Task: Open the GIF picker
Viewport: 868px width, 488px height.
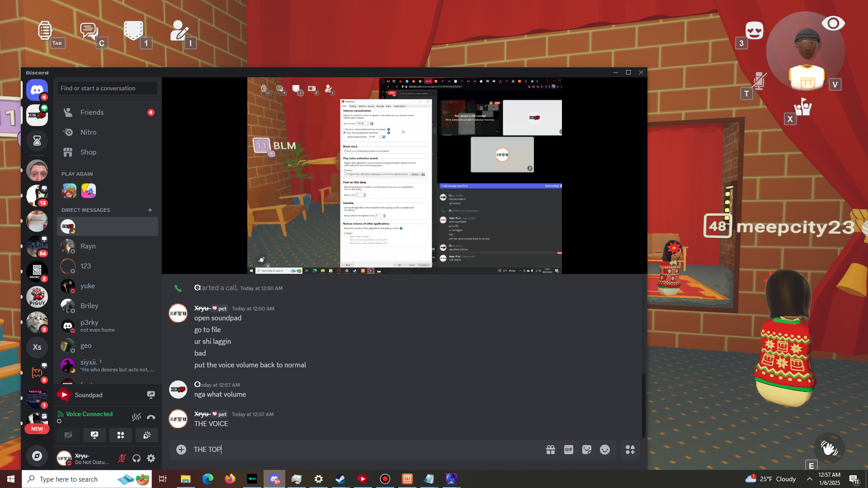Action: pyautogui.click(x=568, y=450)
